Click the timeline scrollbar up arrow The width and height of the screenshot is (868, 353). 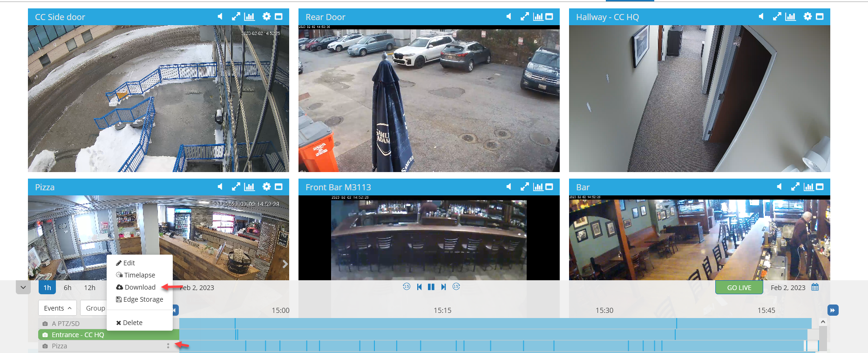point(823,322)
